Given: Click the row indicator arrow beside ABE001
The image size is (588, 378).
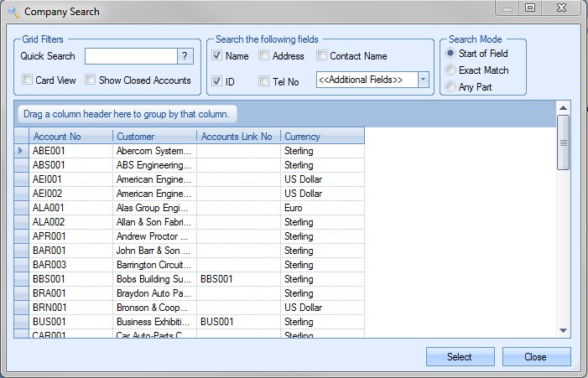Looking at the screenshot, I should (22, 151).
